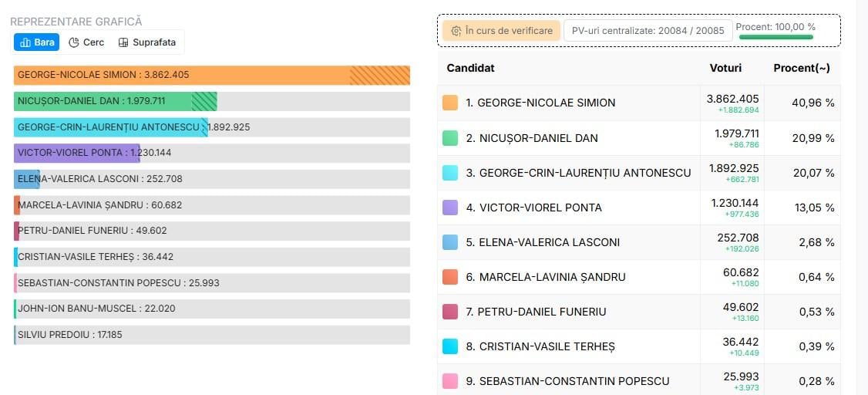Click orange swatch for George-Nicolae Simion
Screen dimensions: 868x395
click(450, 103)
